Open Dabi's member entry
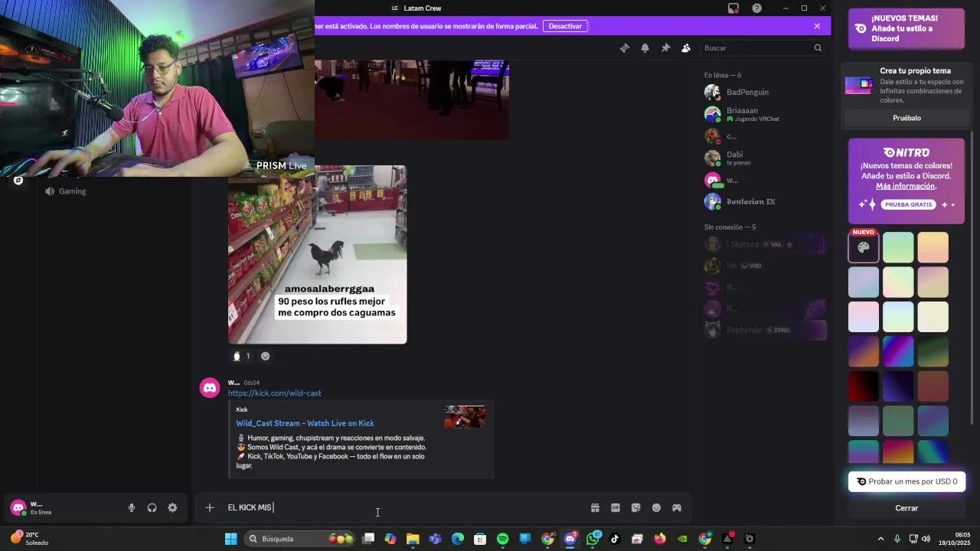 coord(763,158)
